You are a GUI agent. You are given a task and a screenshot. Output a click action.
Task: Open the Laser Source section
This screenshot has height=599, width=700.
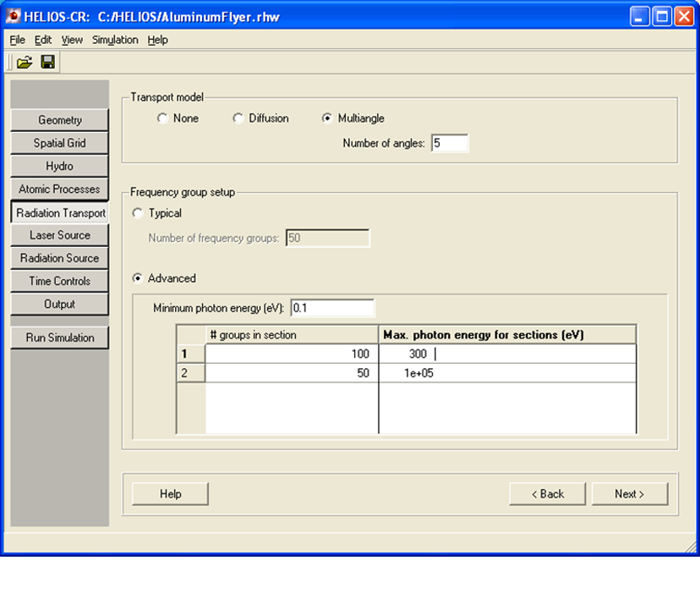point(59,235)
